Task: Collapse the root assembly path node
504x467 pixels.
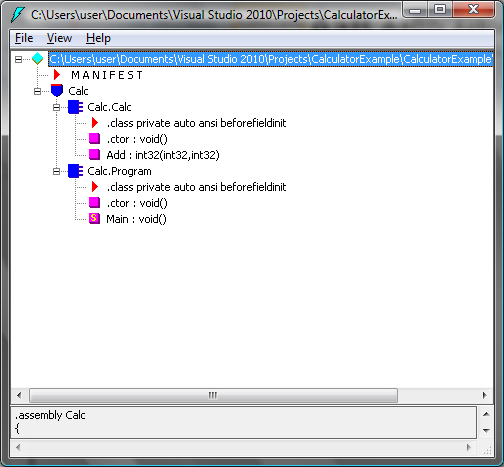Action: [x=19, y=59]
